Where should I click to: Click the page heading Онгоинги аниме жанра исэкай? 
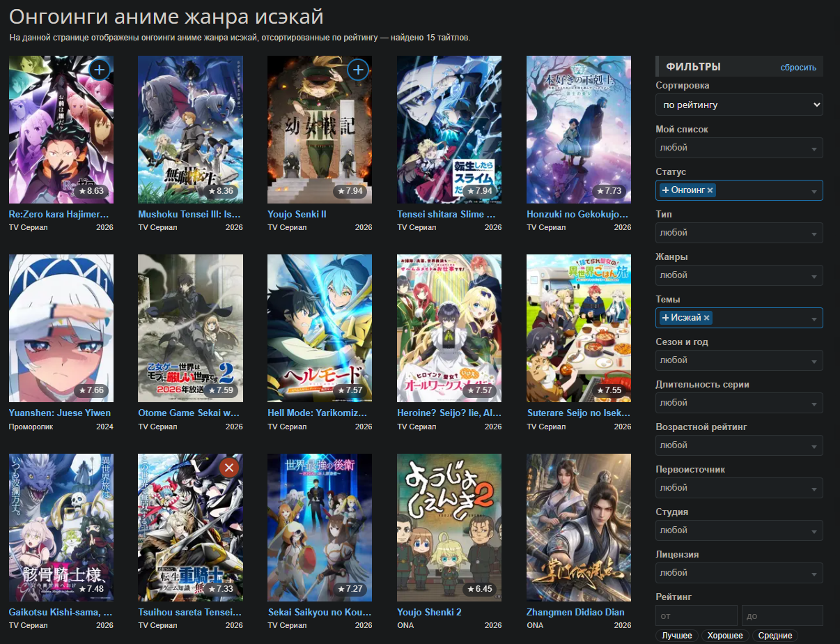tap(166, 17)
